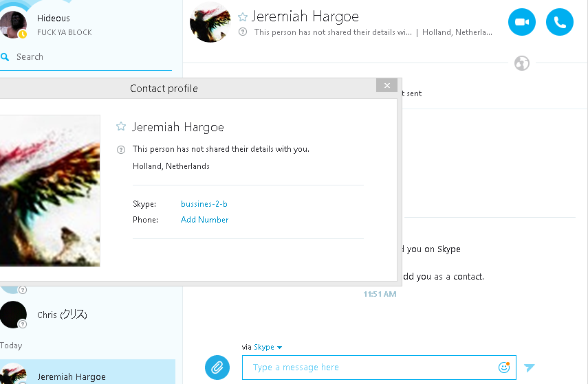
Task: Open the emoticon picker in message box
Action: coord(504,368)
